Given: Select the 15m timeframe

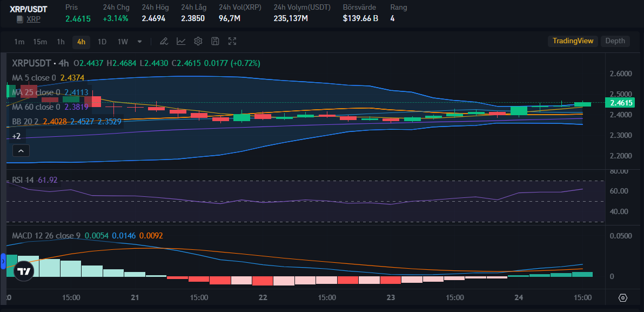Looking at the screenshot, I should pyautogui.click(x=40, y=41).
